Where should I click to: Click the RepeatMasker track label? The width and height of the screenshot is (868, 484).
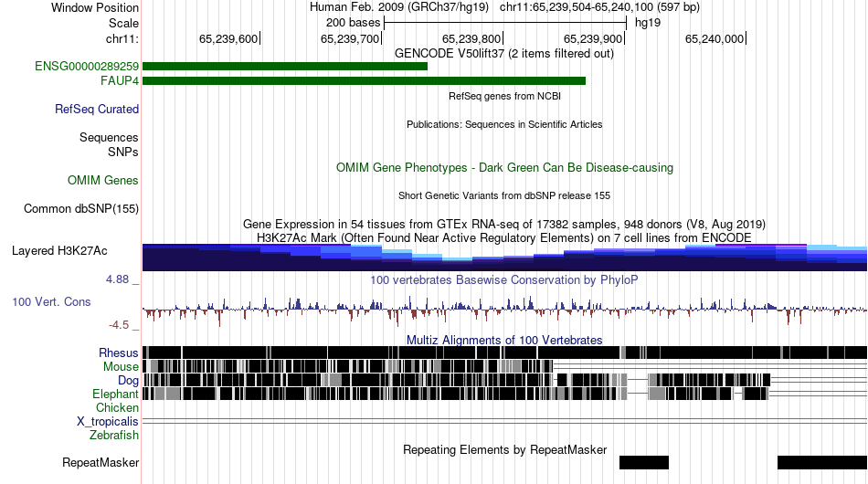tap(101, 462)
